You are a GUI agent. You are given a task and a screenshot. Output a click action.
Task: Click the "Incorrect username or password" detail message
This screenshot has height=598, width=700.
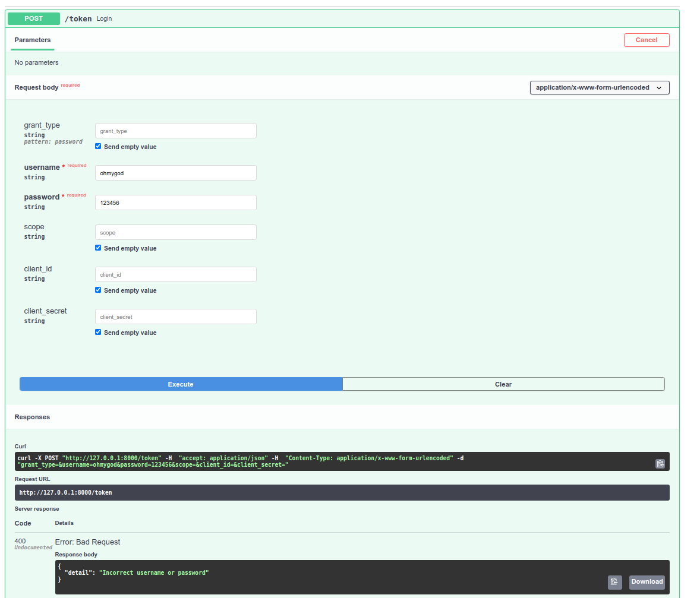coord(154,572)
